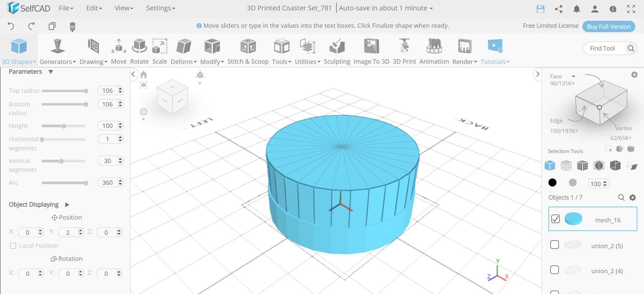Open the user account icon
Screen dimensions: 644x294
coord(595,9)
